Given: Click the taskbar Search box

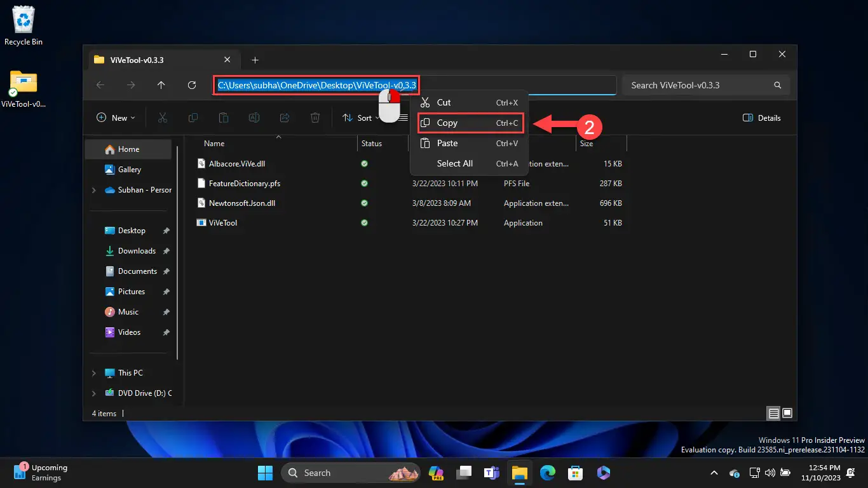Looking at the screenshot, I should (351, 473).
